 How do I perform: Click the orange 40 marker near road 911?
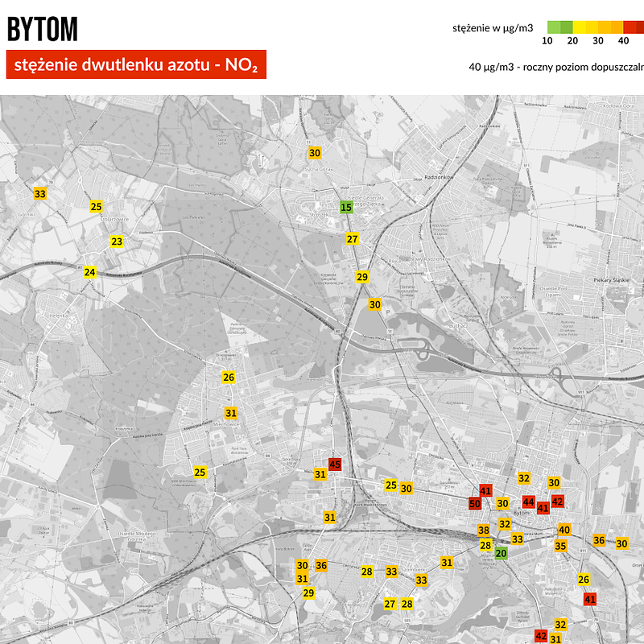coord(563,529)
